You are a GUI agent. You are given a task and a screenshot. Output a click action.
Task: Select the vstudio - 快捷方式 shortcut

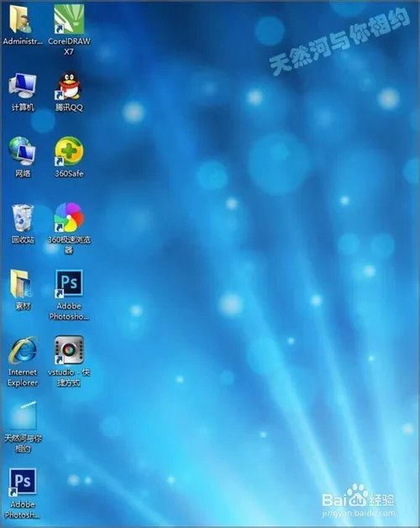[69, 350]
